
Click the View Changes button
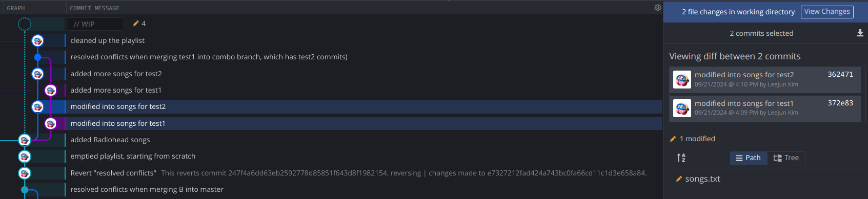click(x=827, y=12)
